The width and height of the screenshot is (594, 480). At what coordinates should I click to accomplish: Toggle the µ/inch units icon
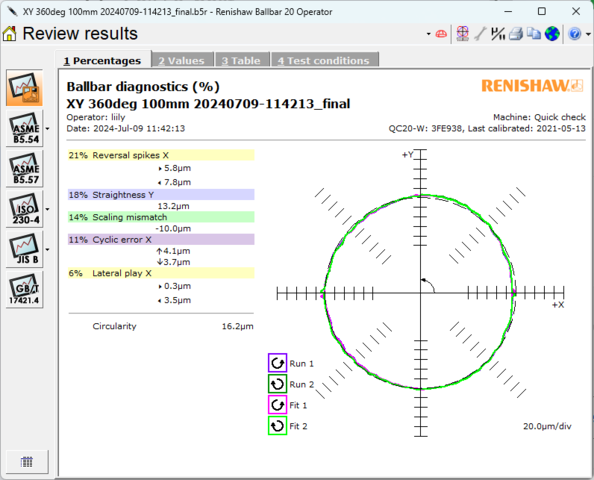[x=498, y=34]
